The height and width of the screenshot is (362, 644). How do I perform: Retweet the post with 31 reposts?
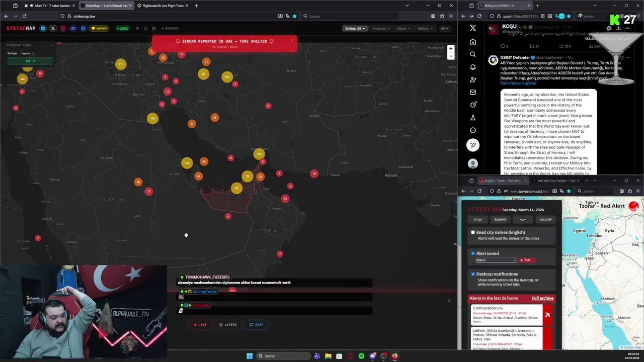click(533, 46)
